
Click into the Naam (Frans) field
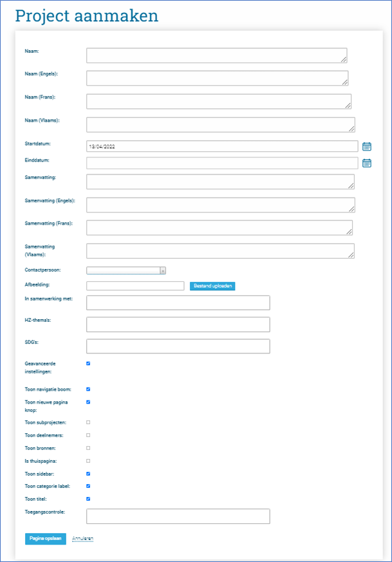(x=219, y=102)
